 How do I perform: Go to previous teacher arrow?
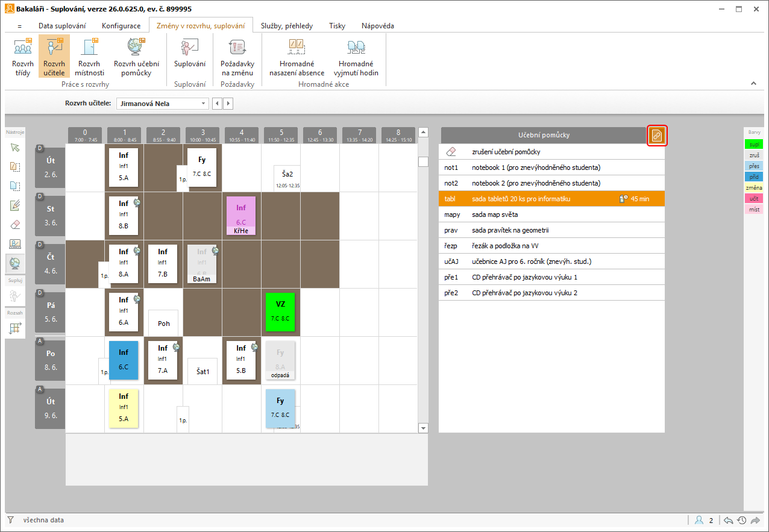point(218,104)
